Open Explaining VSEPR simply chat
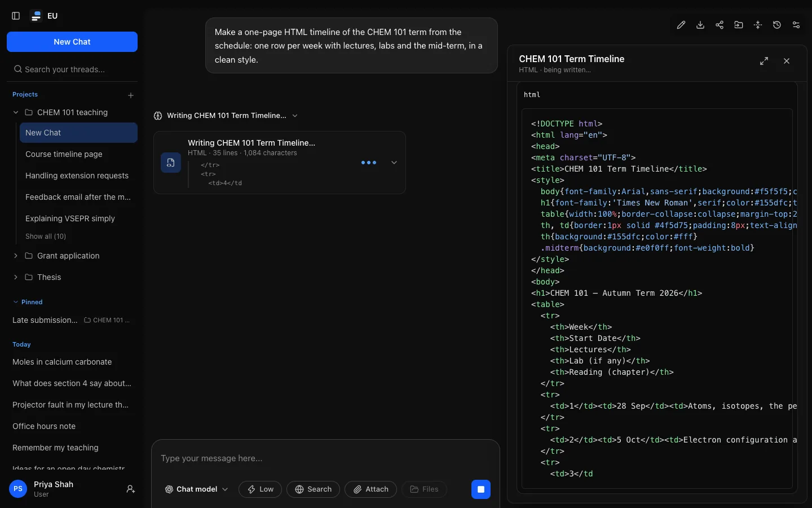 [78, 218]
